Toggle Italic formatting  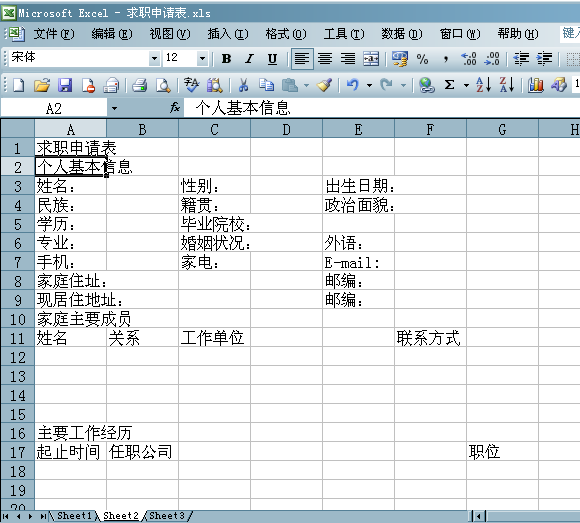point(250,59)
